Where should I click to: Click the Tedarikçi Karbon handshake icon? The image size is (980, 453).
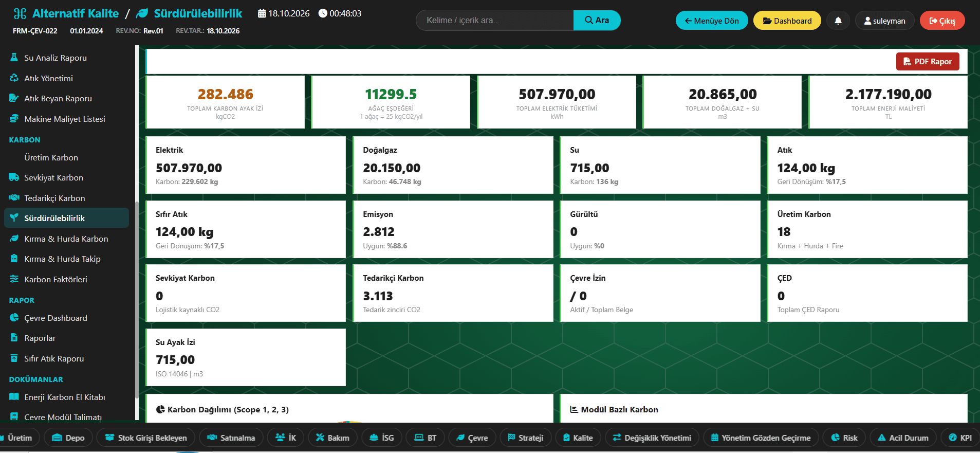click(14, 198)
